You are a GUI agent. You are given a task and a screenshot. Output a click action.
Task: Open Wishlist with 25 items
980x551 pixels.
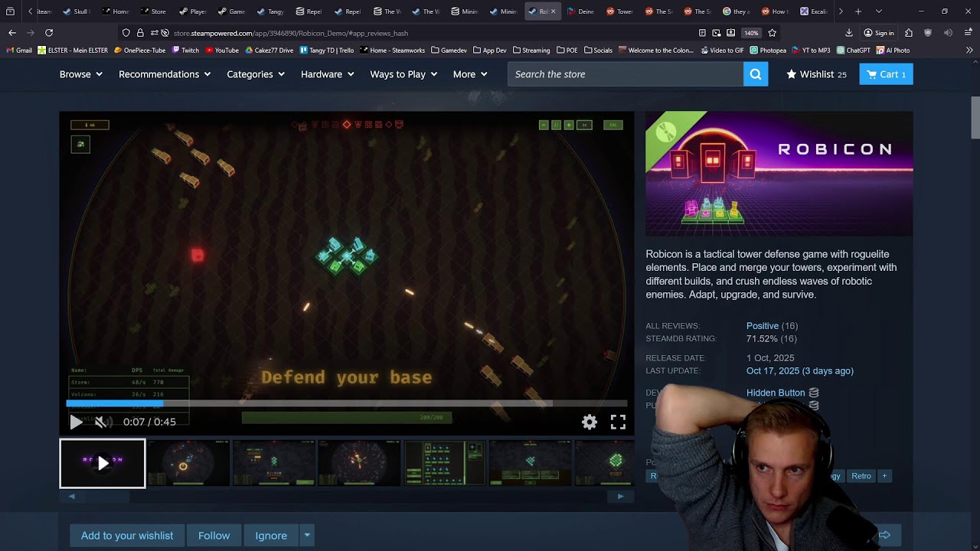[x=816, y=74]
